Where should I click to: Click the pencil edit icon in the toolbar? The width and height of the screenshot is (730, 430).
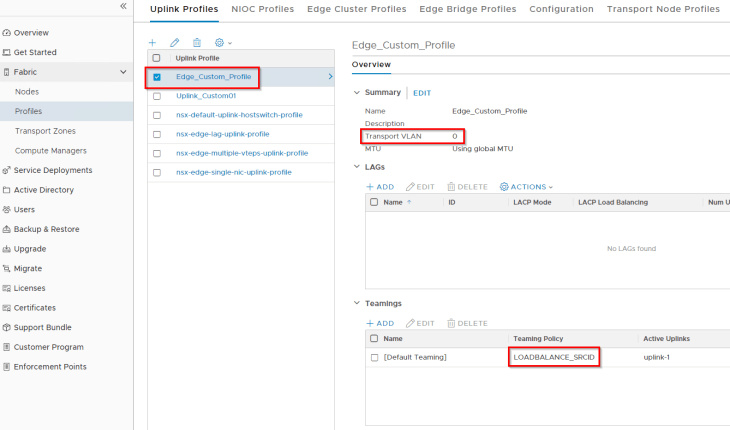click(175, 43)
